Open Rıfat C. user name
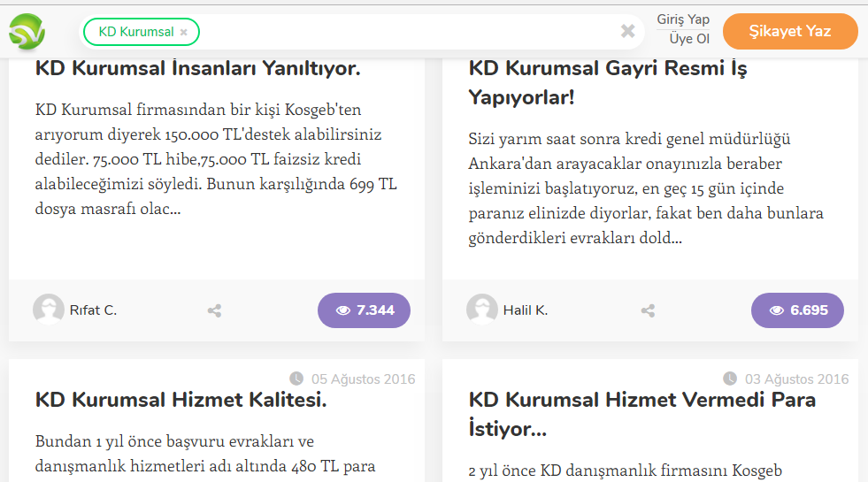 point(93,310)
